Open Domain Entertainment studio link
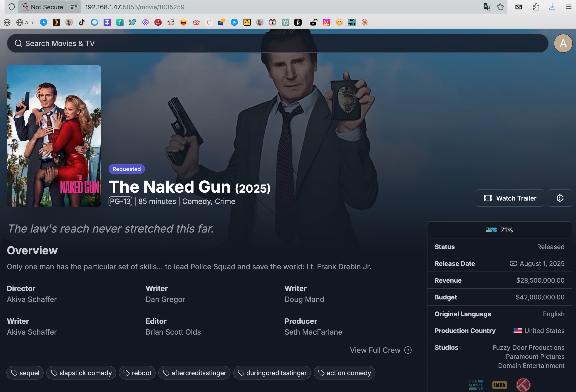The height and width of the screenshot is (392, 576). click(x=531, y=366)
